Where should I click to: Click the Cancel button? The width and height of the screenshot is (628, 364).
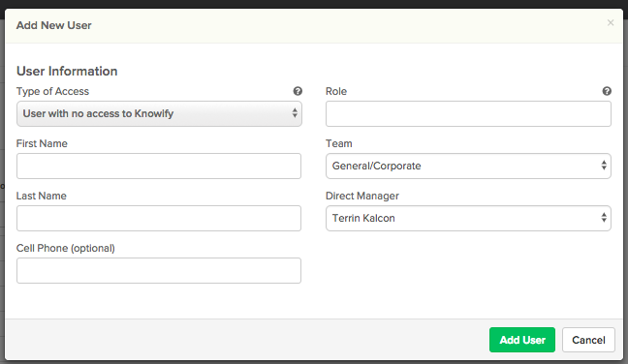[x=588, y=340]
